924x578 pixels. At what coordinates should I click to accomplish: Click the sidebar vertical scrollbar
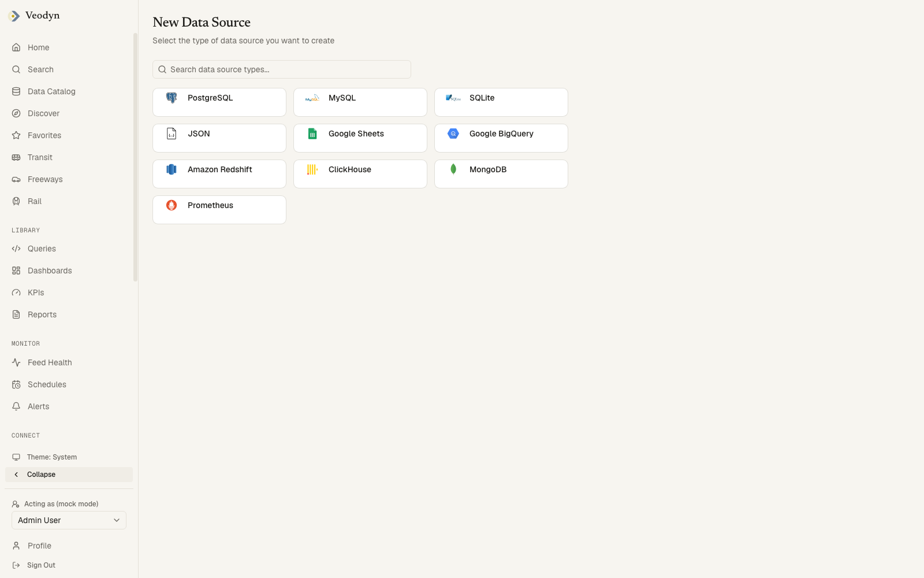click(x=136, y=157)
